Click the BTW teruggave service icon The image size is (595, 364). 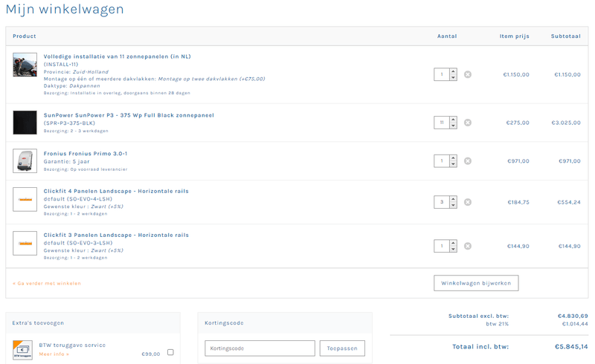click(22, 350)
